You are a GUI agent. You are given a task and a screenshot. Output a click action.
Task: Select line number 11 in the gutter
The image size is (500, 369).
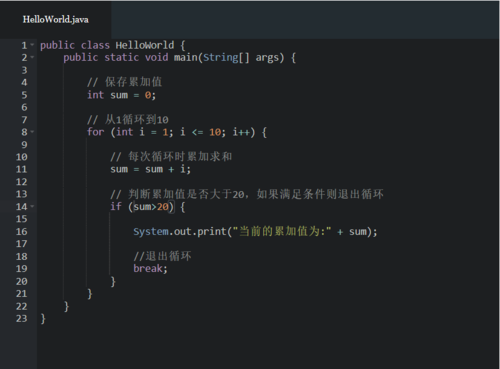coord(21,169)
